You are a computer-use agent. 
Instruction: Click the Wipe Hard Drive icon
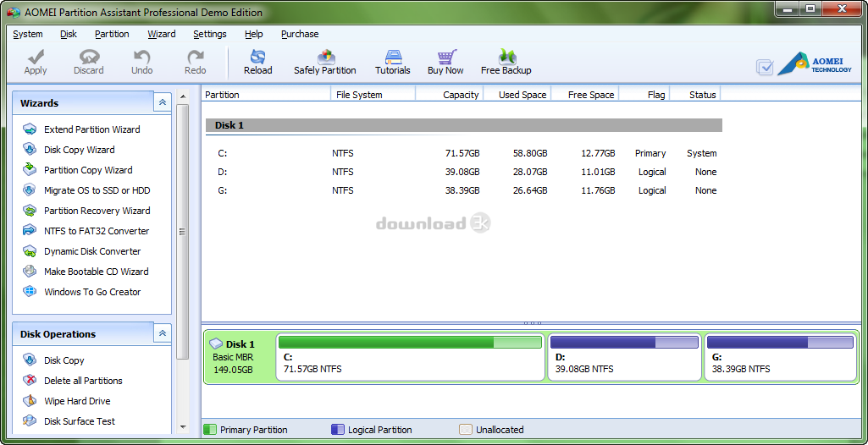[30, 401]
